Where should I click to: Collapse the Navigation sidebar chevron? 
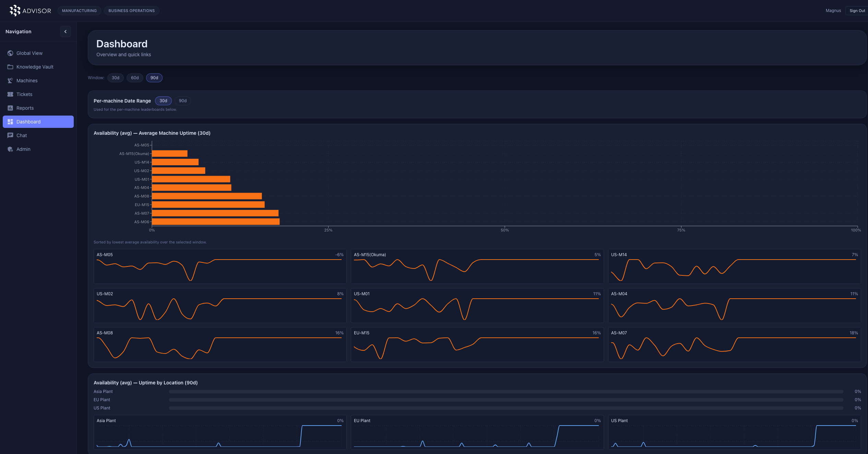pos(66,32)
